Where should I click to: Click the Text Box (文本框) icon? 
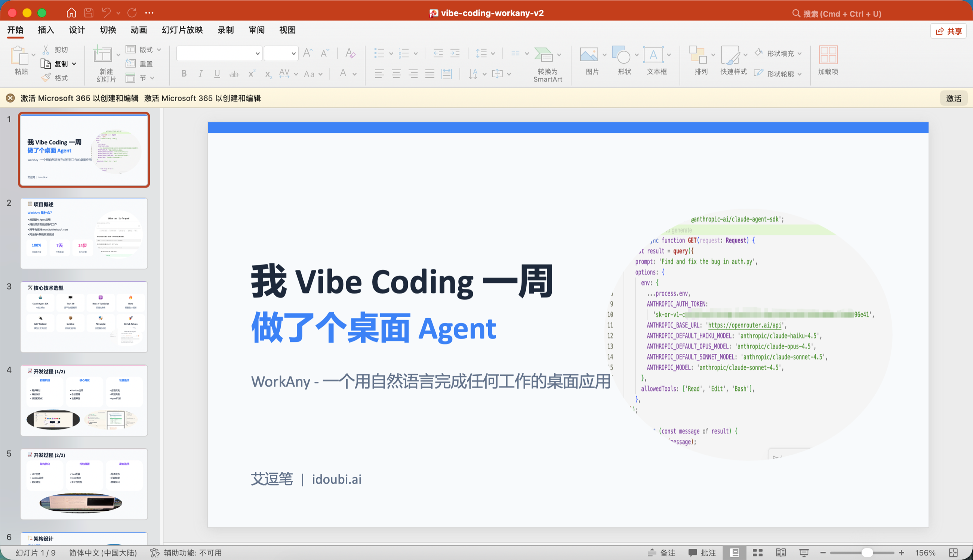tap(653, 55)
